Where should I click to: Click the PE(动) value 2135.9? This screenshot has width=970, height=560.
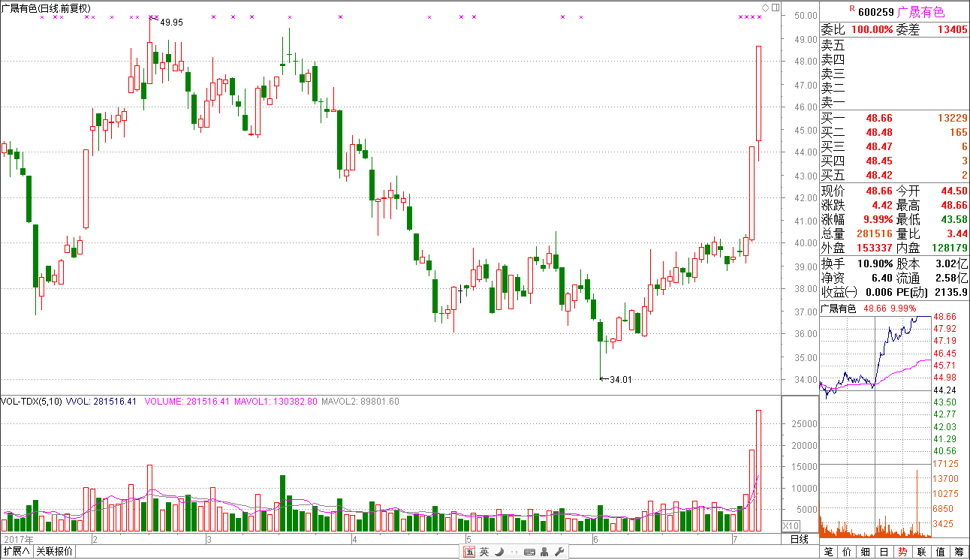951,292
